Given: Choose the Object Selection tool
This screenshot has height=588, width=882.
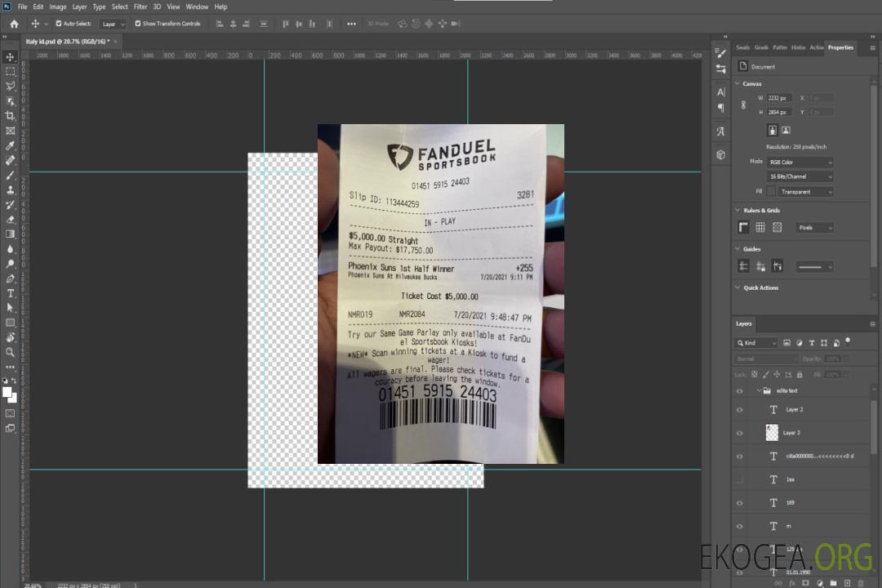Looking at the screenshot, I should pyautogui.click(x=10, y=101).
